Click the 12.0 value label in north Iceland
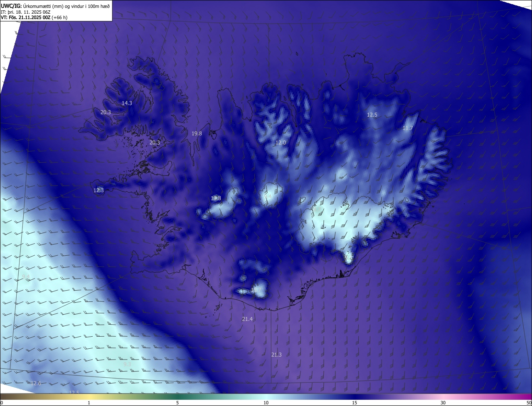The height and width of the screenshot is (406, 532). tap(281, 142)
